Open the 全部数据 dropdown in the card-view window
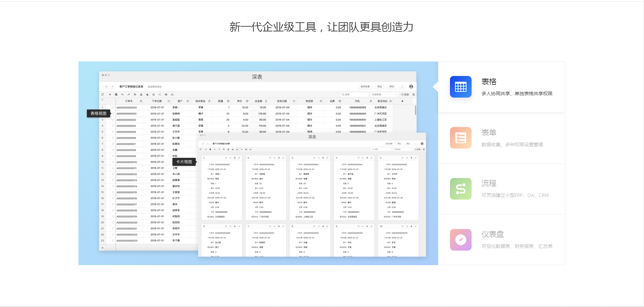The height and width of the screenshot is (307, 644). click(403, 149)
